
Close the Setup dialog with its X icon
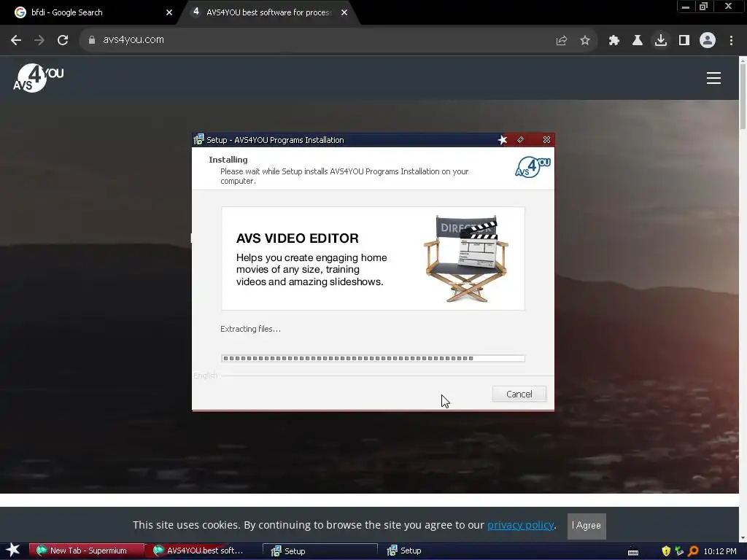(546, 139)
